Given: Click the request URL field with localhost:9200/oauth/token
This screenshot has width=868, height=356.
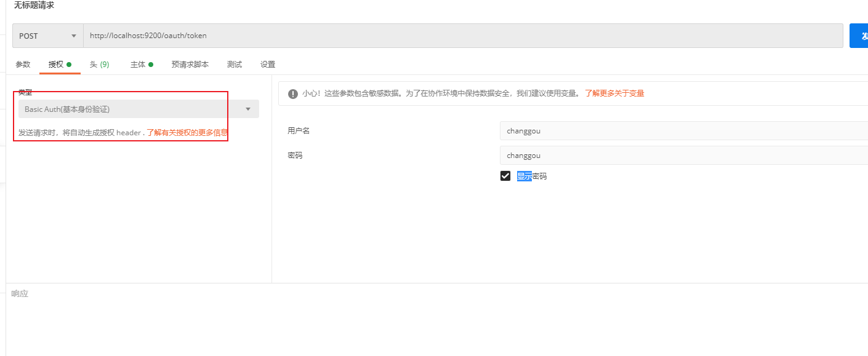Looking at the screenshot, I should click(462, 36).
